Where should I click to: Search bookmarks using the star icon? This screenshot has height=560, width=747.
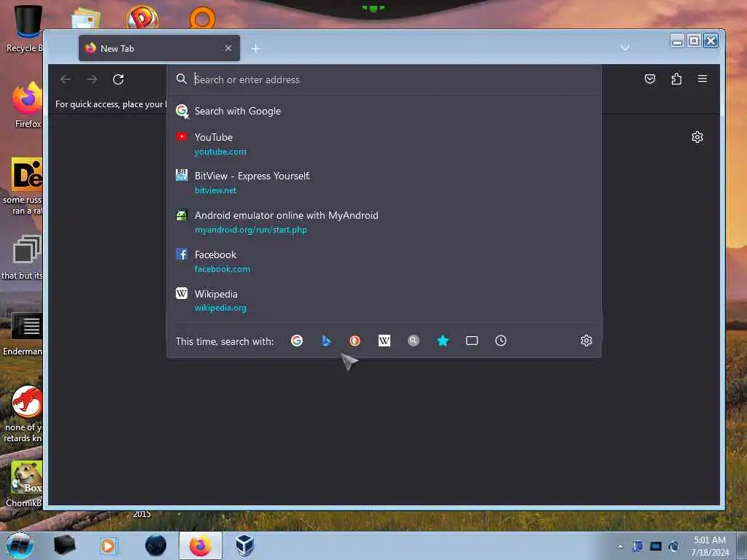coord(443,341)
